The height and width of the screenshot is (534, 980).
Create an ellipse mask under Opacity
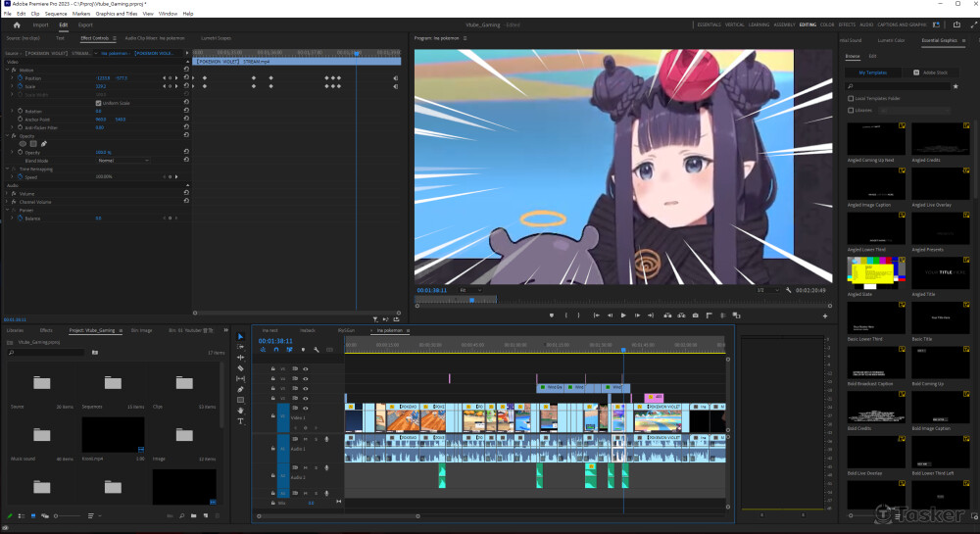click(23, 144)
